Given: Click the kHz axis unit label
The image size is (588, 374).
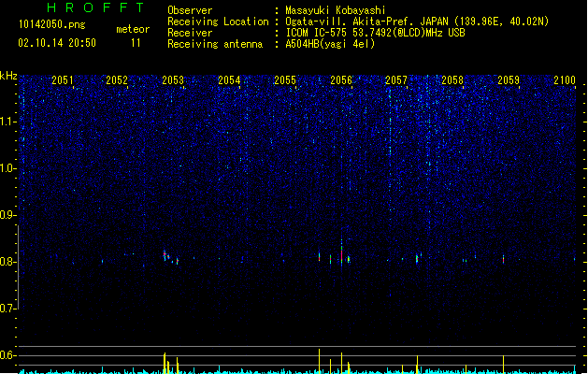Looking at the screenshot, I should (x=8, y=76).
